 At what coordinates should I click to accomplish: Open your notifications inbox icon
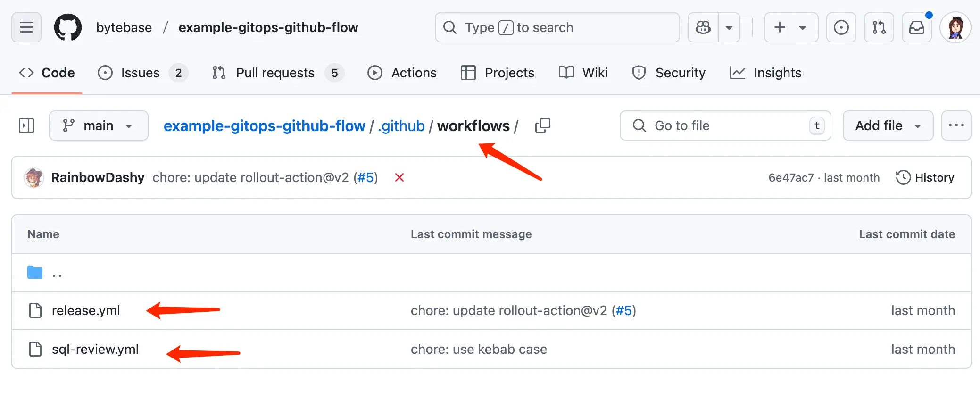click(917, 27)
